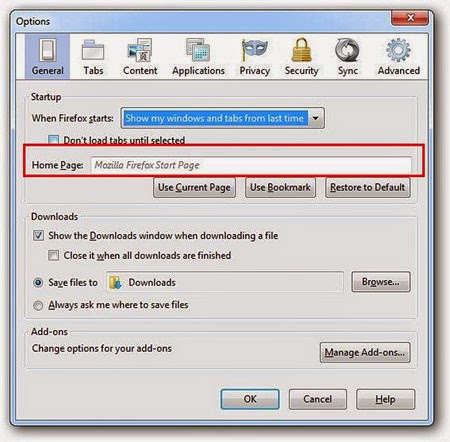Open the Sync settings icon
This screenshot has height=442, width=450.
[x=347, y=51]
